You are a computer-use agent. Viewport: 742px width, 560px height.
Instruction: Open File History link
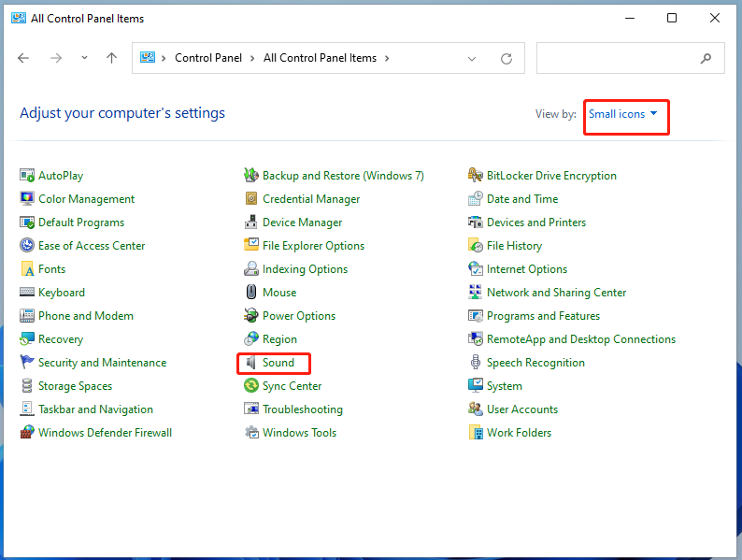click(514, 246)
